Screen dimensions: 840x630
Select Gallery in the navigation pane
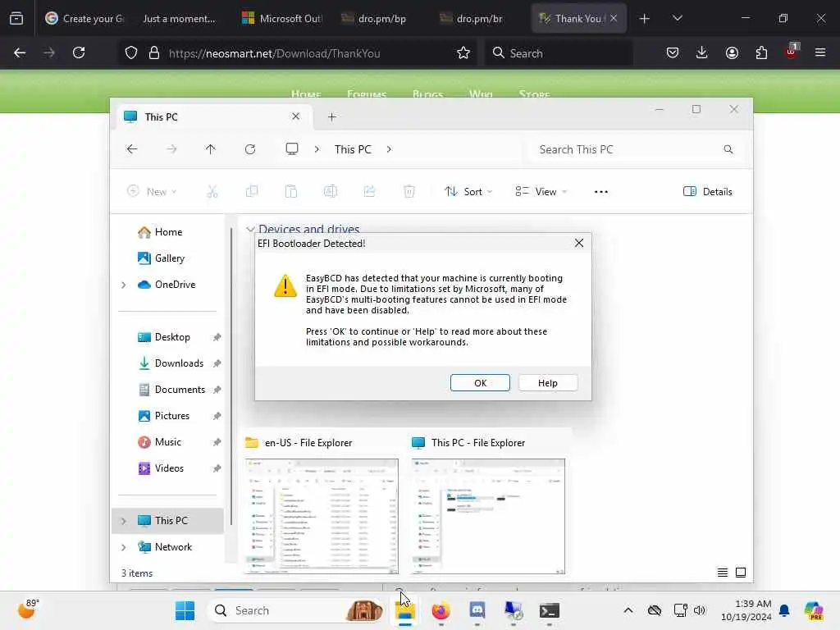(x=169, y=258)
